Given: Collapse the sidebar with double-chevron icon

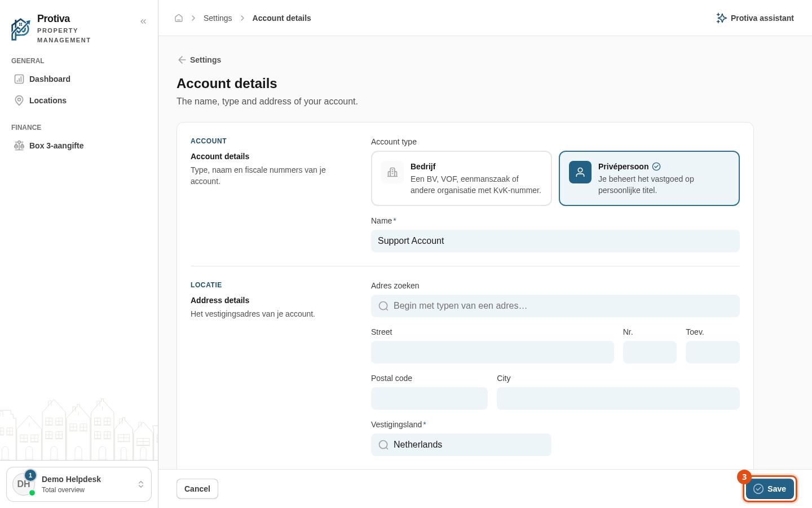Looking at the screenshot, I should pos(143,21).
